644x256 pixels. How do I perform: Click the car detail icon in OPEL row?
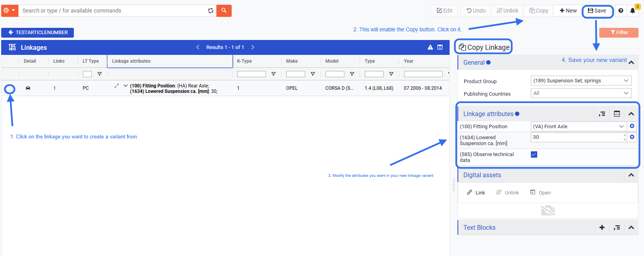click(28, 88)
